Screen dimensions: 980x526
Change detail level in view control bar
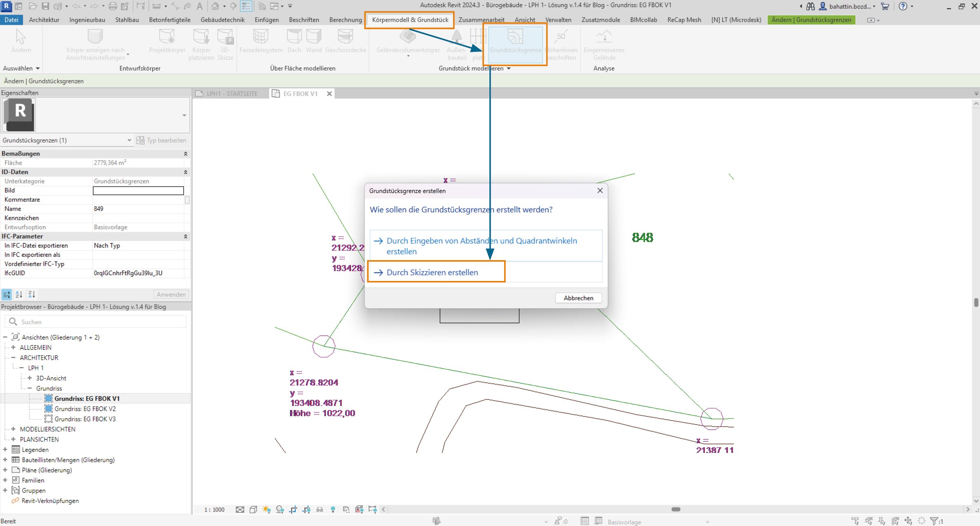(x=240, y=509)
